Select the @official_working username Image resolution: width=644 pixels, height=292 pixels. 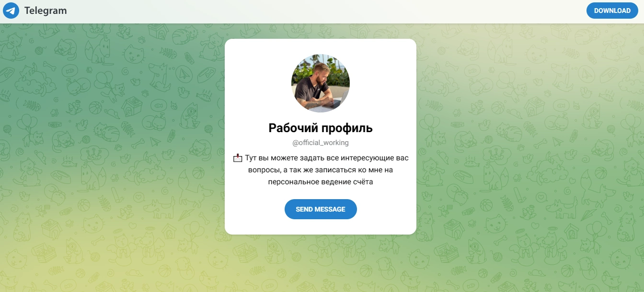tap(321, 143)
